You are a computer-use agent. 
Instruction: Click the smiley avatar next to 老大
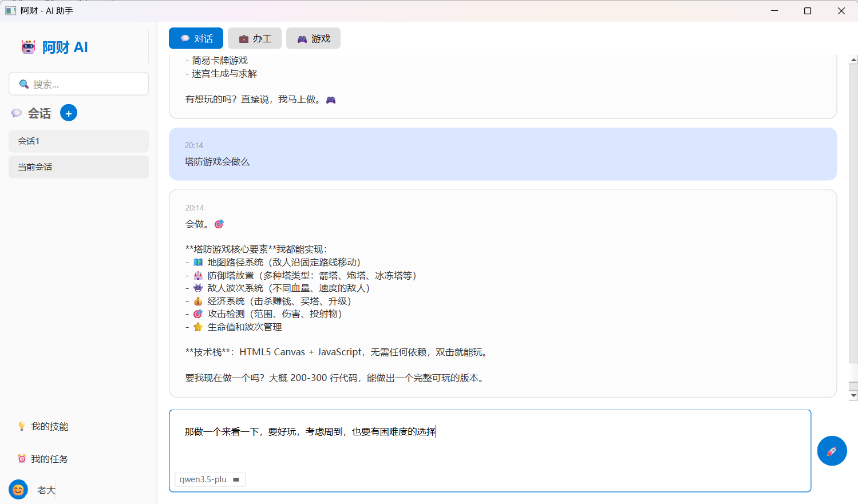pyautogui.click(x=18, y=490)
